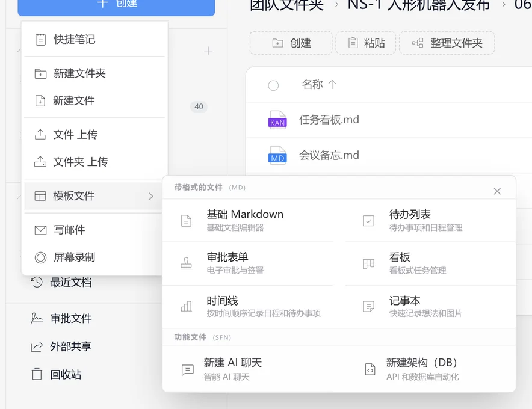Toggle the select-all circle beside 名称
The width and height of the screenshot is (532, 409).
pyautogui.click(x=273, y=85)
